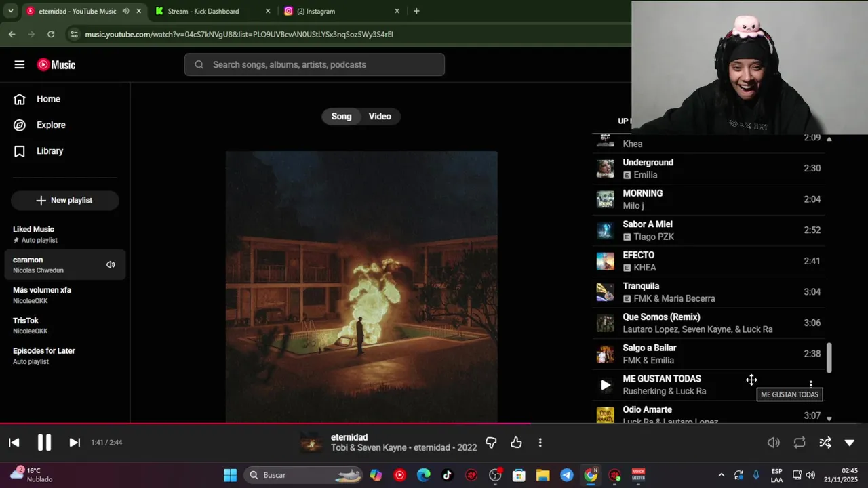Click the site information icon in address bar

(74, 34)
